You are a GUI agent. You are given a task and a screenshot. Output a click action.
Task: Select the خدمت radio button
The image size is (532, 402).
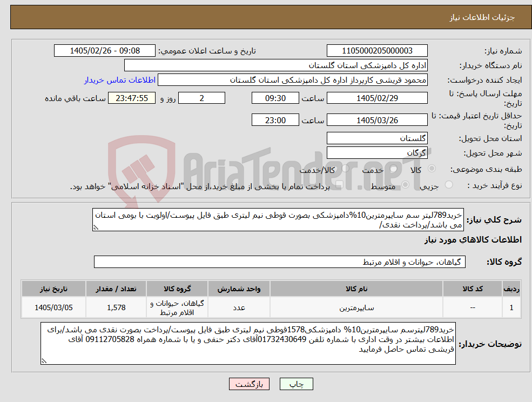pyautogui.click(x=394, y=169)
